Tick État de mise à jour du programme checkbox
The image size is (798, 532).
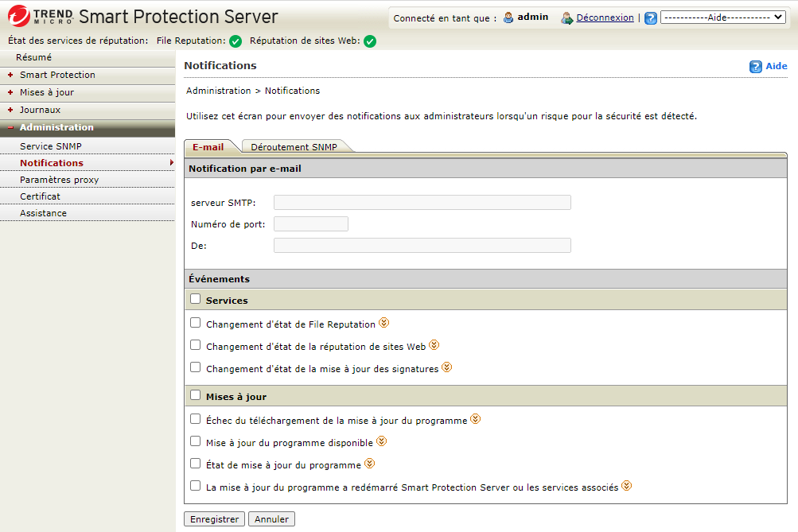pyautogui.click(x=196, y=463)
